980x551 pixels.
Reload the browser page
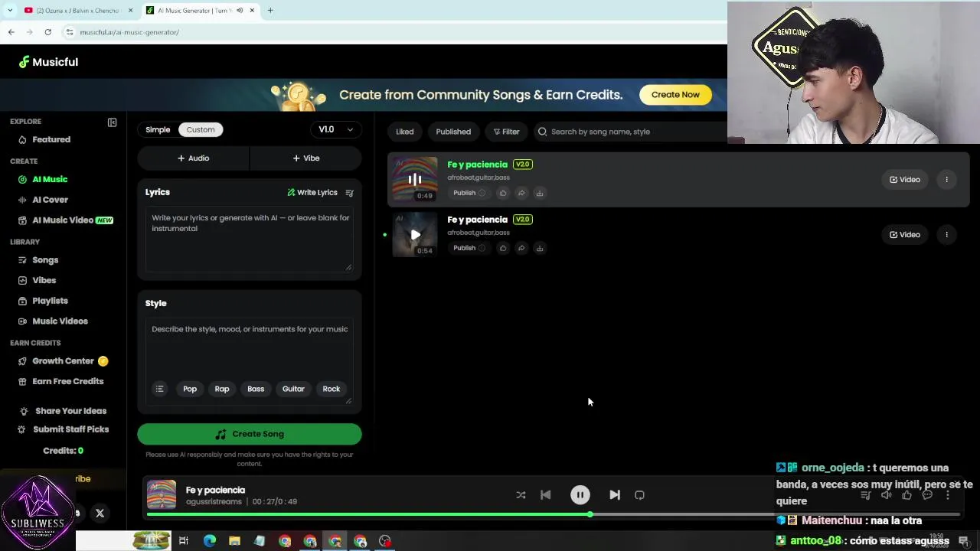coord(47,32)
